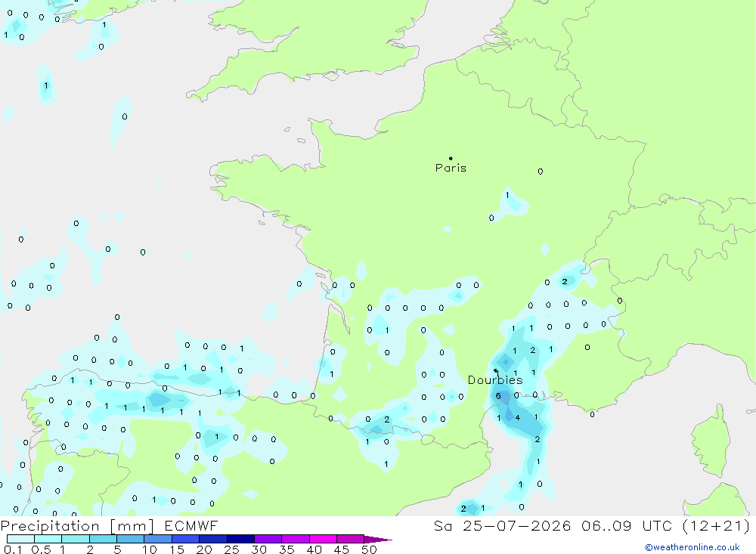This screenshot has height=554, width=756.
Task: Select the 0.1–0.5 mm legend swatch
Action: coord(20,539)
